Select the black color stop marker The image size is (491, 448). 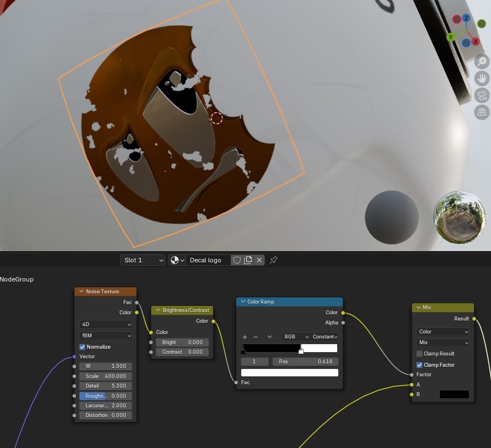pyautogui.click(x=243, y=351)
